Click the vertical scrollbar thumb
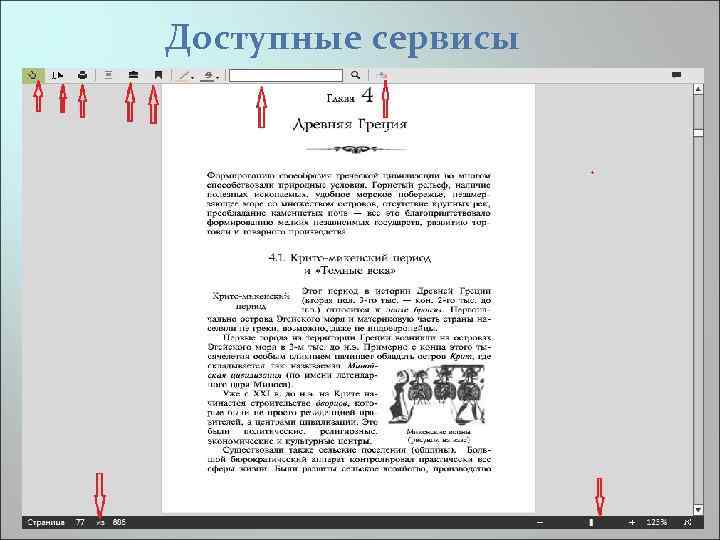Screen dimensions: 720x540 (698, 133)
